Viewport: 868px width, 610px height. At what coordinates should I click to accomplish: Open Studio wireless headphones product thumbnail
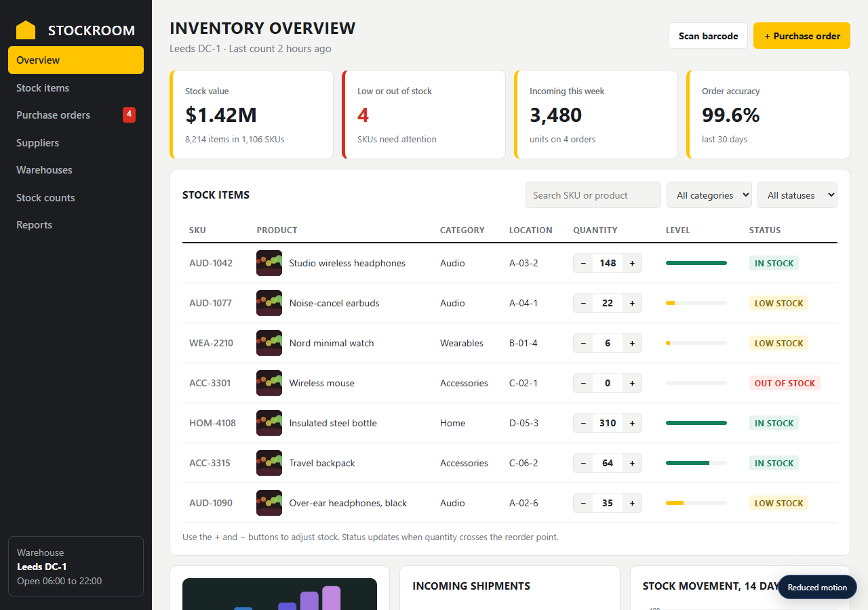(269, 263)
